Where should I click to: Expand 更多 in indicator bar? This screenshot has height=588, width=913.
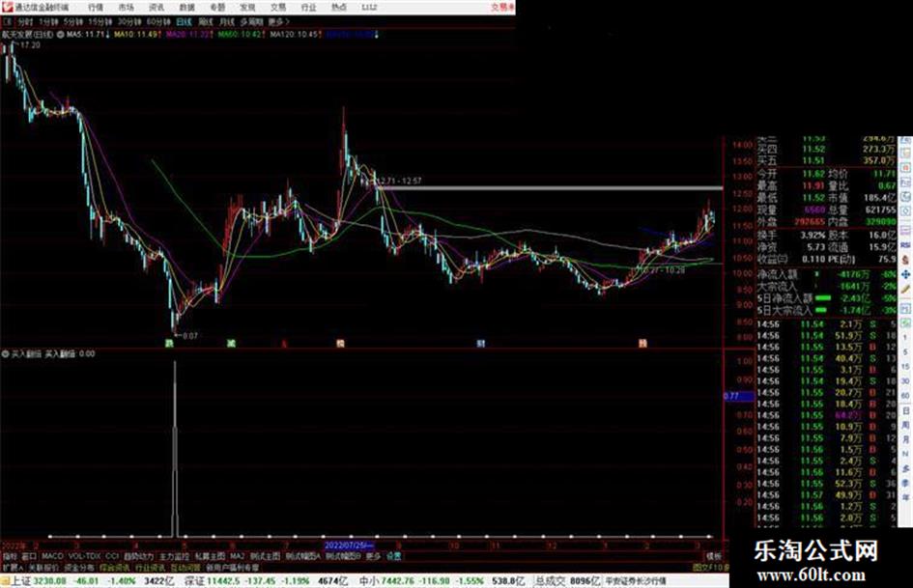373,556
